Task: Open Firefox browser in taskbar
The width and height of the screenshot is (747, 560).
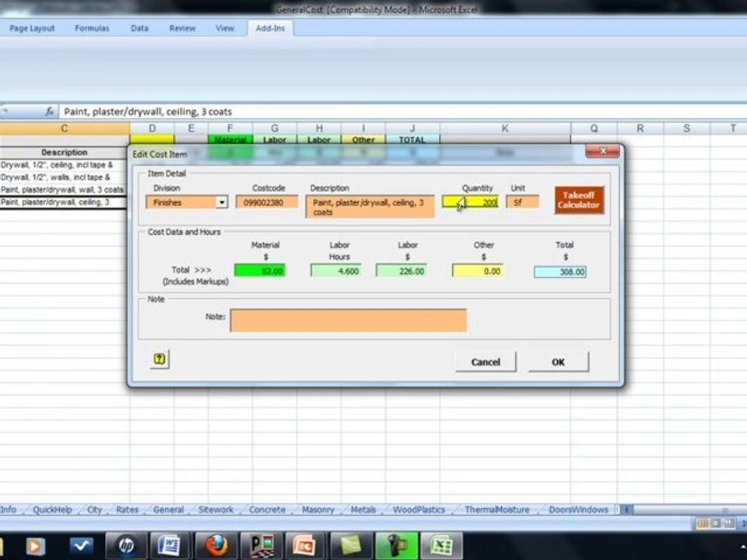Action: click(214, 544)
